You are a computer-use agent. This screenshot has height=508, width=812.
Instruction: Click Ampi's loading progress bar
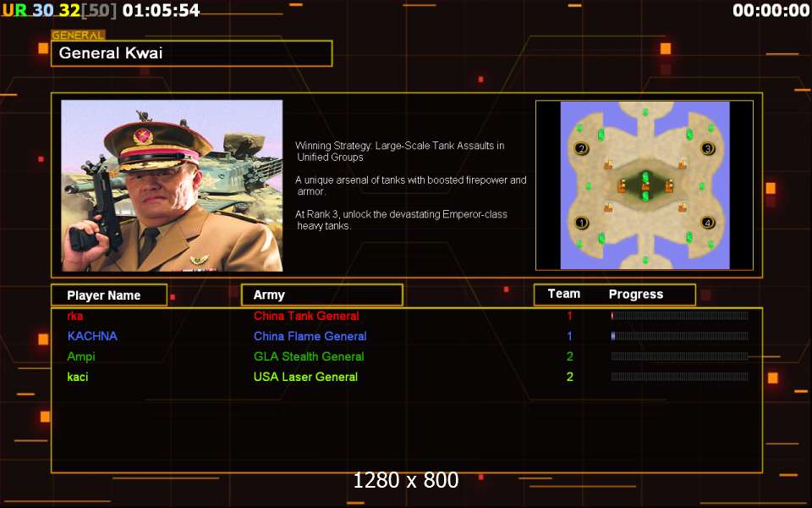click(679, 356)
